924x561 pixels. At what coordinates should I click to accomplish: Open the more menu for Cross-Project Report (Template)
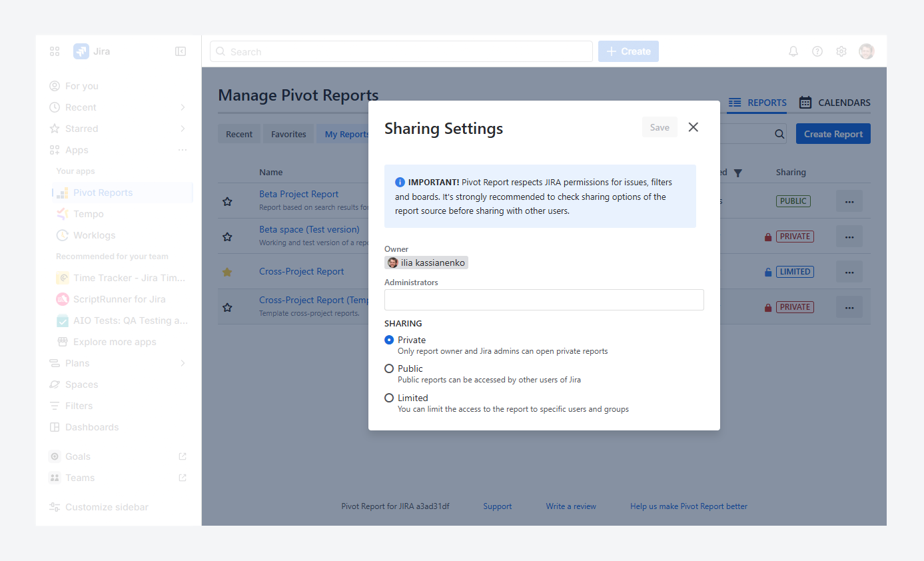coord(849,306)
